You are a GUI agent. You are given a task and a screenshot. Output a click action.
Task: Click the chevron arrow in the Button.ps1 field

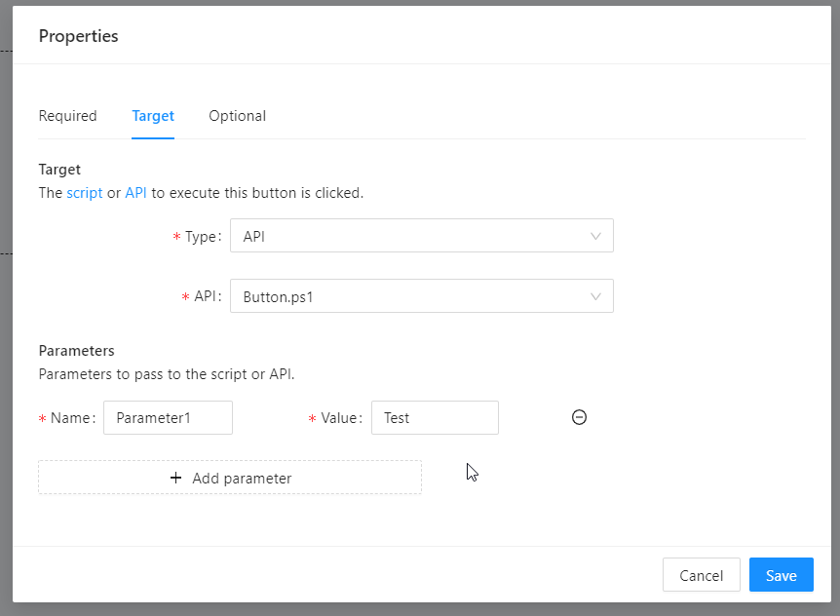click(x=595, y=296)
